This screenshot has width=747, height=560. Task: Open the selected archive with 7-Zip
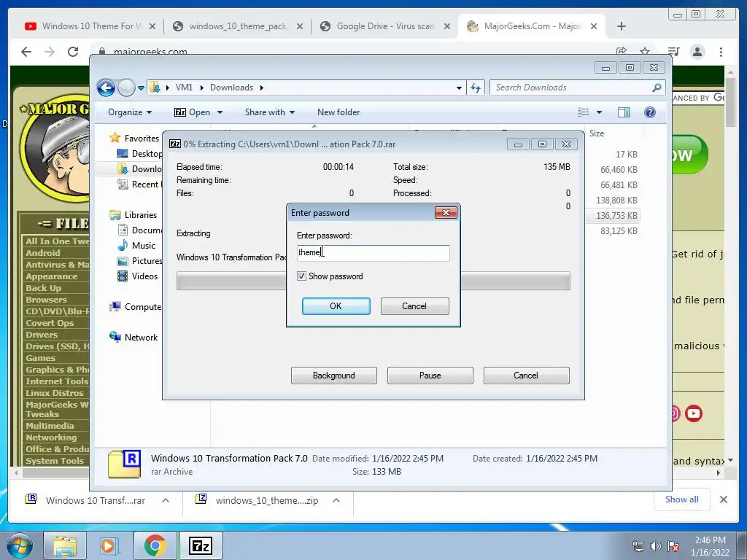tap(193, 112)
